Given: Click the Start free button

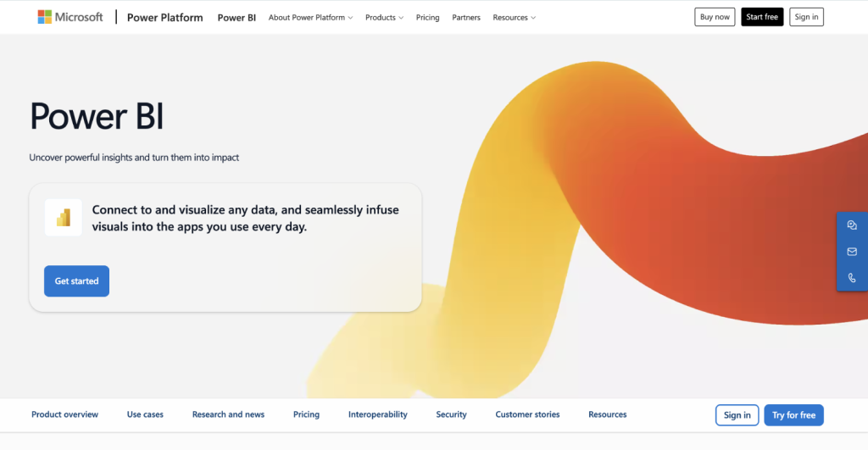Looking at the screenshot, I should (x=762, y=17).
